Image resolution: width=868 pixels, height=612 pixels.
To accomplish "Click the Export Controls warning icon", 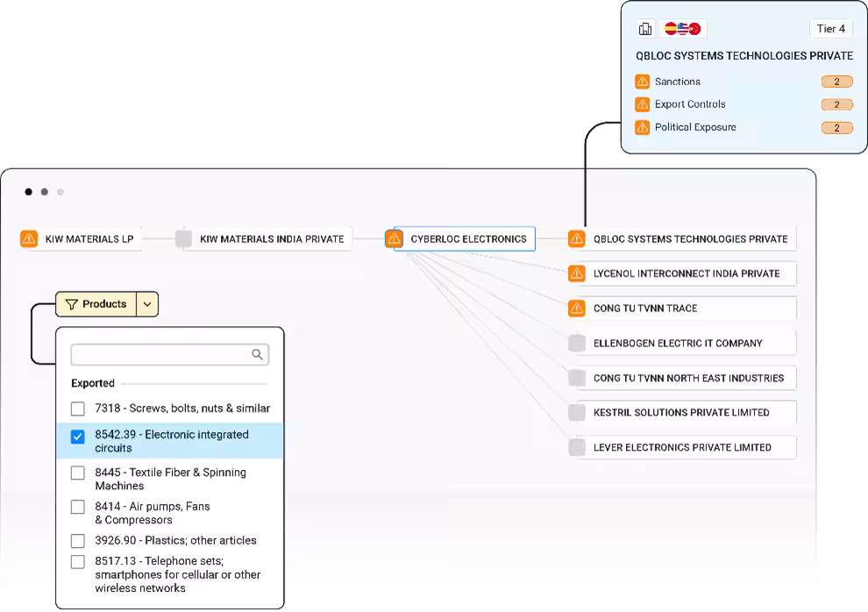I will pos(642,104).
